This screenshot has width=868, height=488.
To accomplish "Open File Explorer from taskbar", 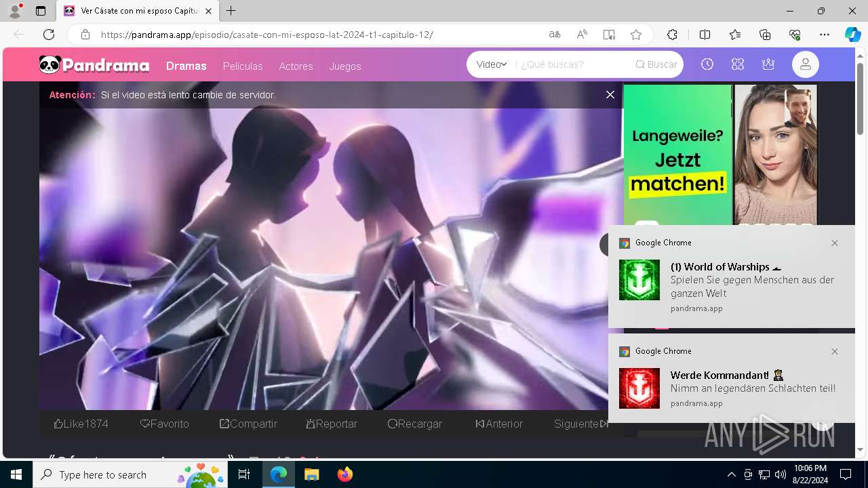I will tap(311, 474).
